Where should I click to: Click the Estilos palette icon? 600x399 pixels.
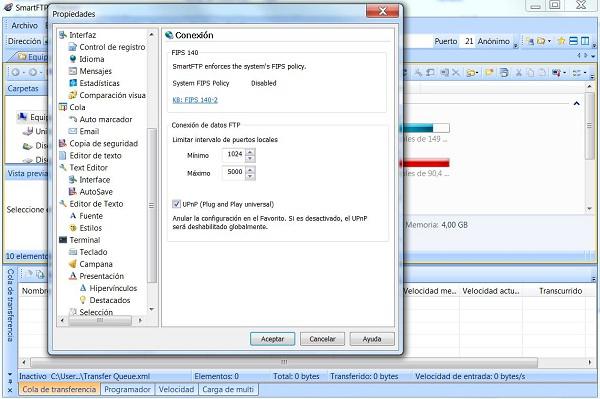pos(73,228)
